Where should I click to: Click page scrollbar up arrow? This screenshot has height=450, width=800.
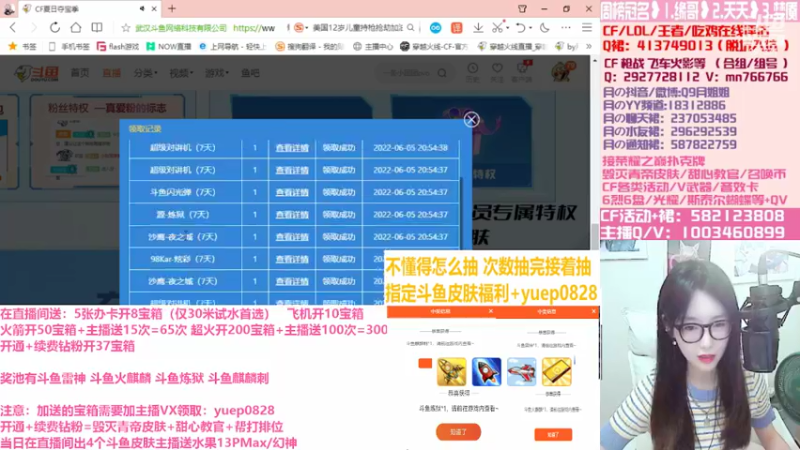coord(594,61)
